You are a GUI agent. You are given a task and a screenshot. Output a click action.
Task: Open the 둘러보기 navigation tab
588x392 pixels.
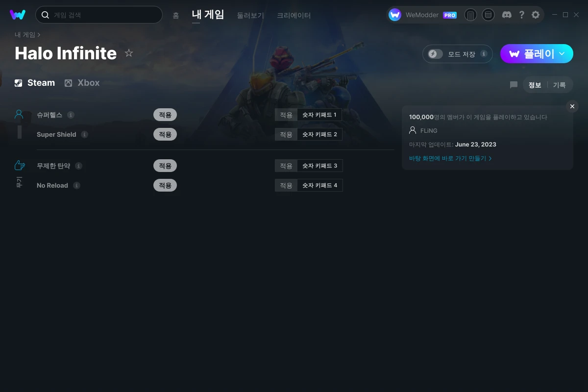(x=250, y=15)
